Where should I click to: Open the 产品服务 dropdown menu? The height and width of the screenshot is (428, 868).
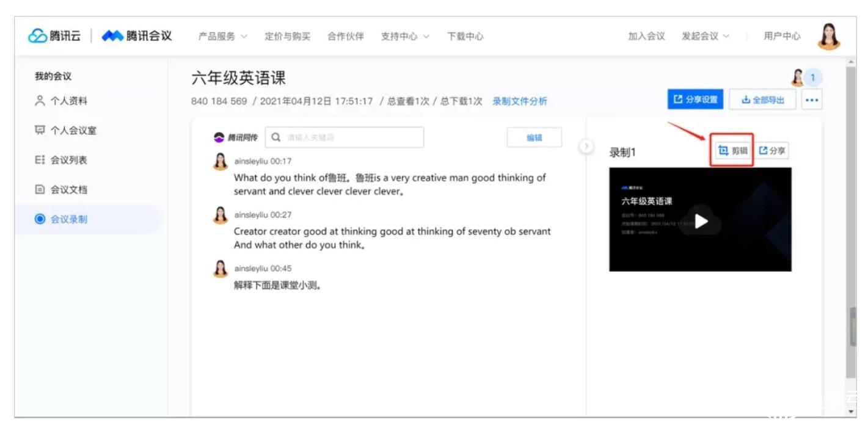point(222,37)
